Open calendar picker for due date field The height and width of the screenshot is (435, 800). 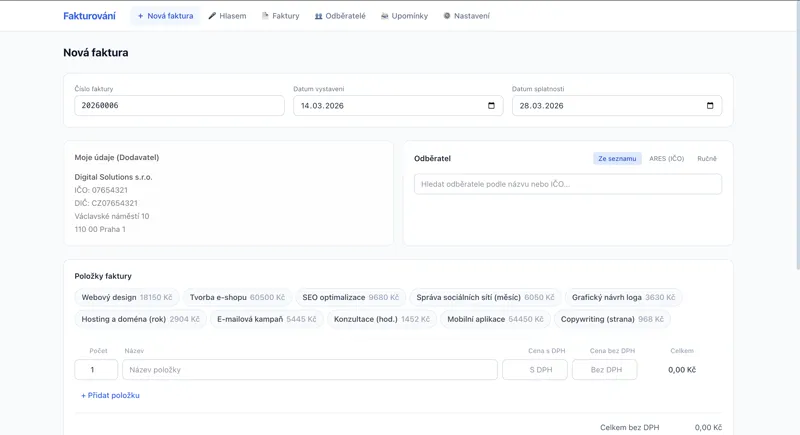710,106
